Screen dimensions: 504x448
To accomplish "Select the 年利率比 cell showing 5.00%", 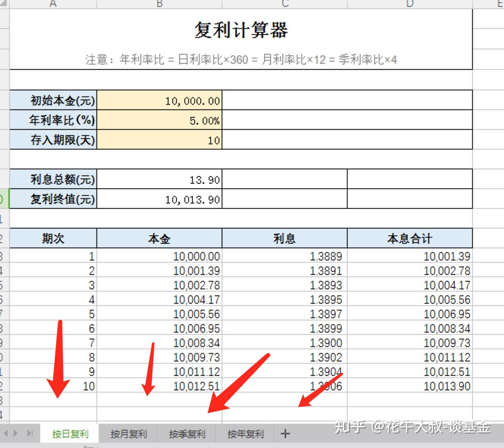I will pos(159,120).
